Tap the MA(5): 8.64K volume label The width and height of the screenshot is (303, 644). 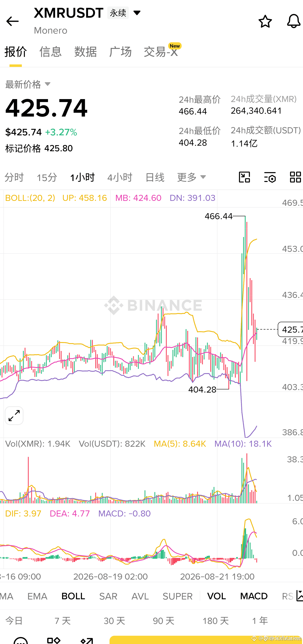[180, 444]
